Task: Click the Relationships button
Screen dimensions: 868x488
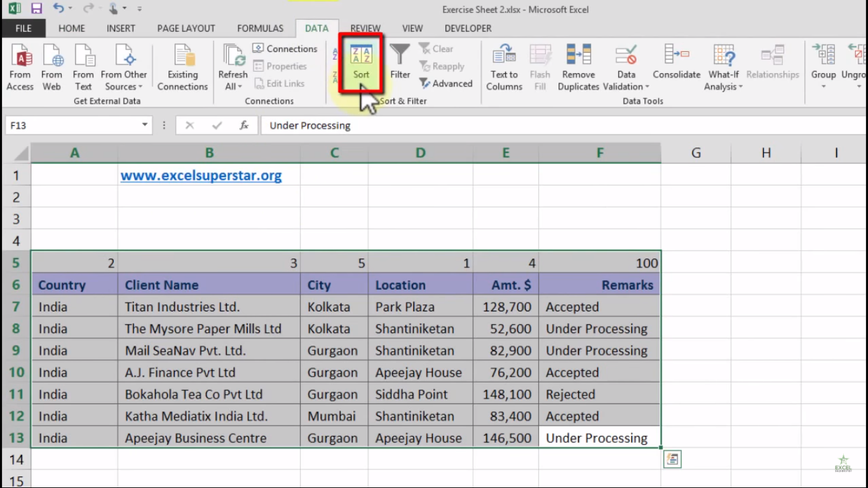Action: [773, 62]
